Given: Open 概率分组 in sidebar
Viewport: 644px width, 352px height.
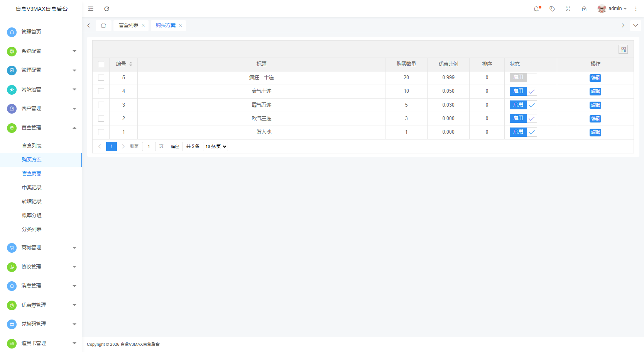Looking at the screenshot, I should 32,216.
